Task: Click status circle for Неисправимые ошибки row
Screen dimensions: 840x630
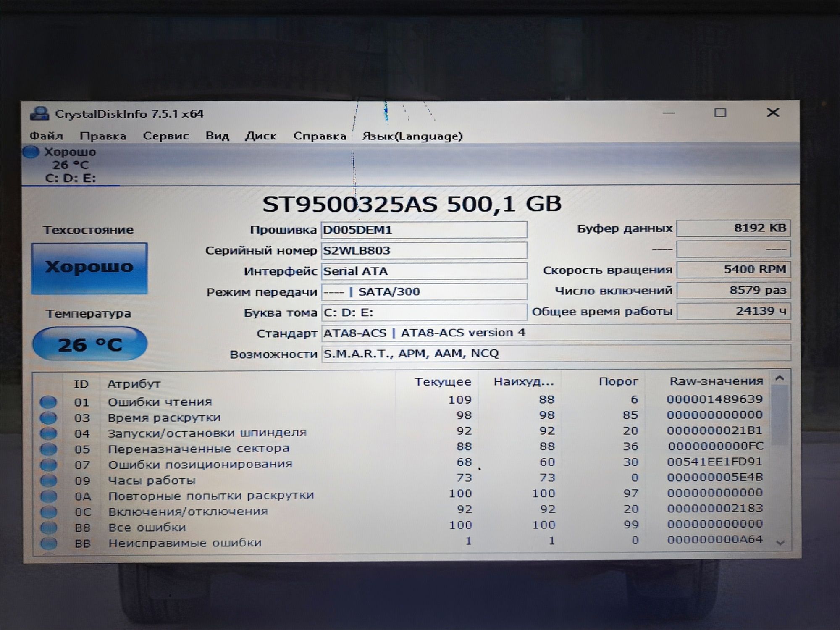Action: (x=48, y=543)
